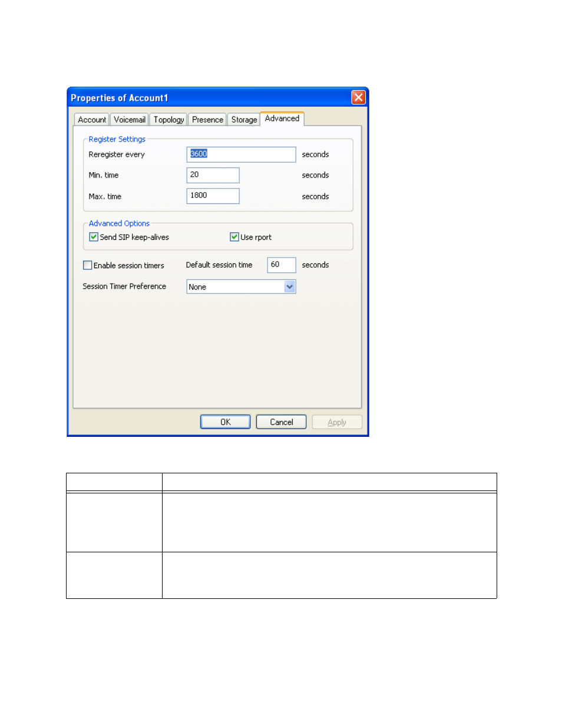Image resolution: width=562 pixels, height=728 pixels.
Task: Open the Voicemail tab
Action: [x=130, y=120]
